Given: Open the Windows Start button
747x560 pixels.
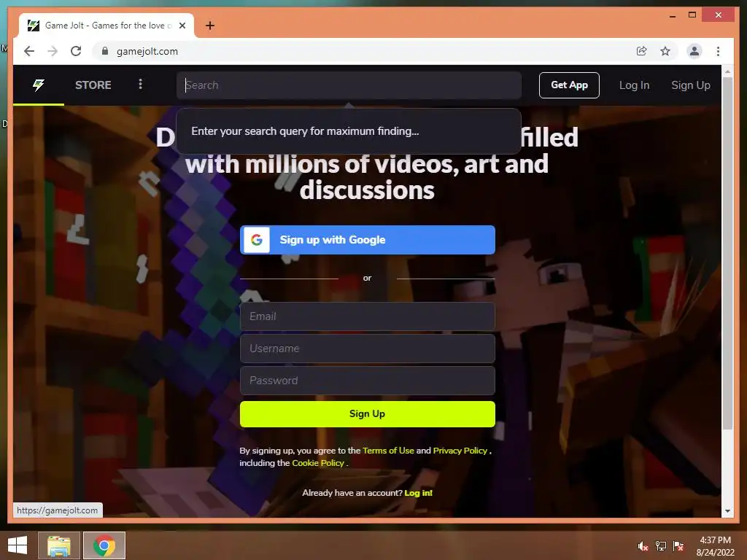Looking at the screenshot, I should tap(18, 545).
